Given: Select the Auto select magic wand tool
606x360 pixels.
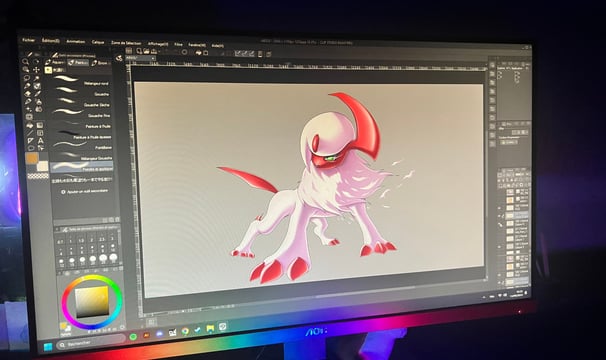Looking at the screenshot, I should point(37,78).
